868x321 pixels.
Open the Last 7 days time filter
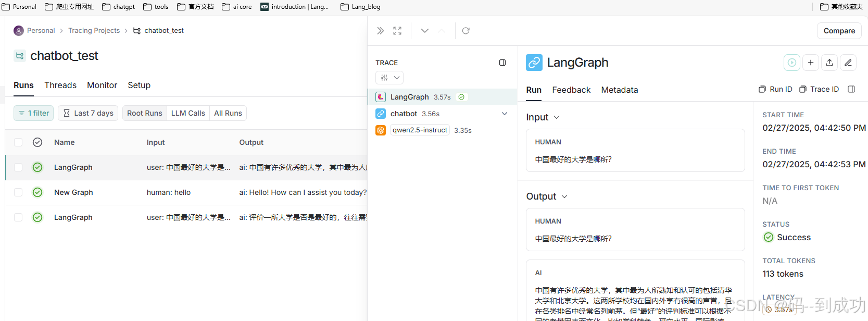coord(88,113)
